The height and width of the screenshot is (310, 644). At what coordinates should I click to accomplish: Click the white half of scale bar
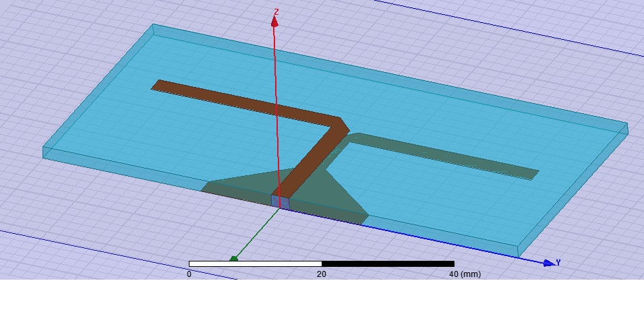click(x=255, y=263)
